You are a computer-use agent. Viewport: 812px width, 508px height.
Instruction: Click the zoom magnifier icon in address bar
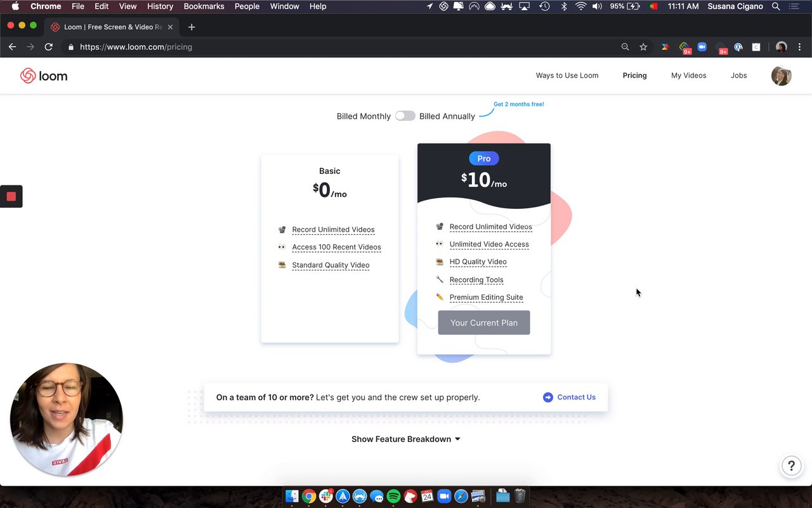(x=625, y=47)
